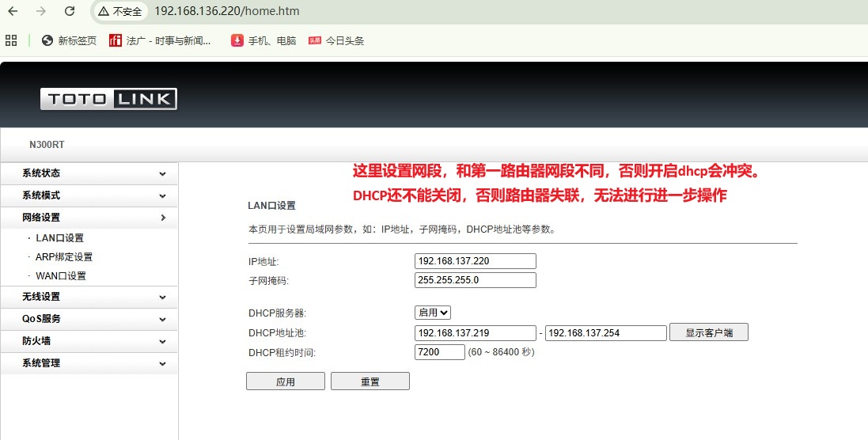Screen dimensions: 868x440
Task: Click the IP地址 input field
Action: click(x=475, y=261)
